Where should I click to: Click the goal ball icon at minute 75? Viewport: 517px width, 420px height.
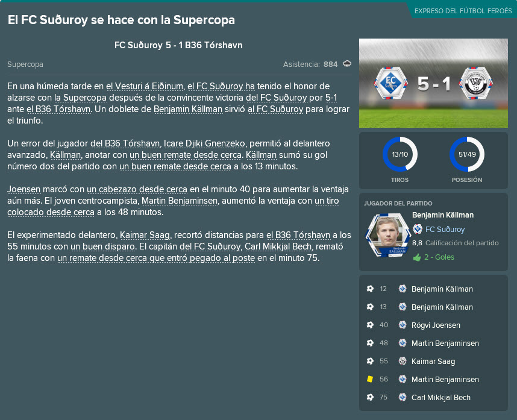(x=370, y=397)
